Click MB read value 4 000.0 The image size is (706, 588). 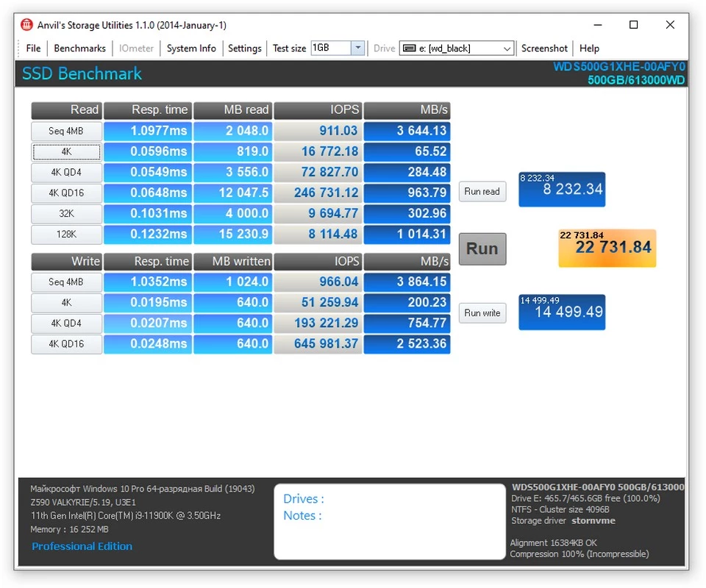pyautogui.click(x=233, y=214)
